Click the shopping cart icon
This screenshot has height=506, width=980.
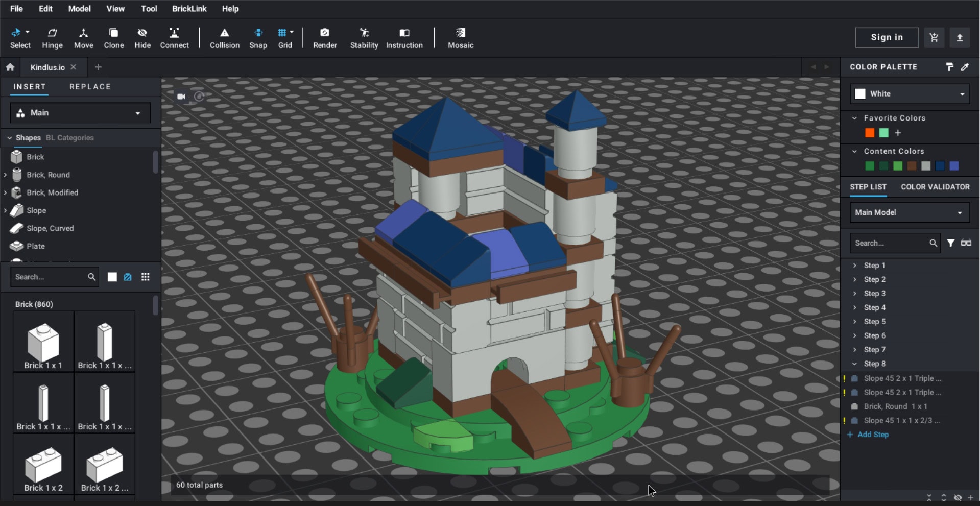[x=934, y=37]
